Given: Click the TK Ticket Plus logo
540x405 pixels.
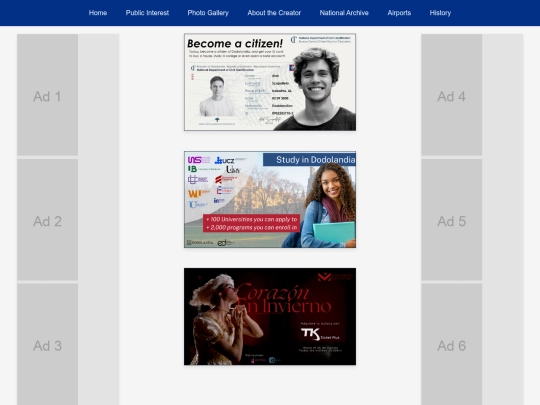Looking at the screenshot, I should coord(320,334).
